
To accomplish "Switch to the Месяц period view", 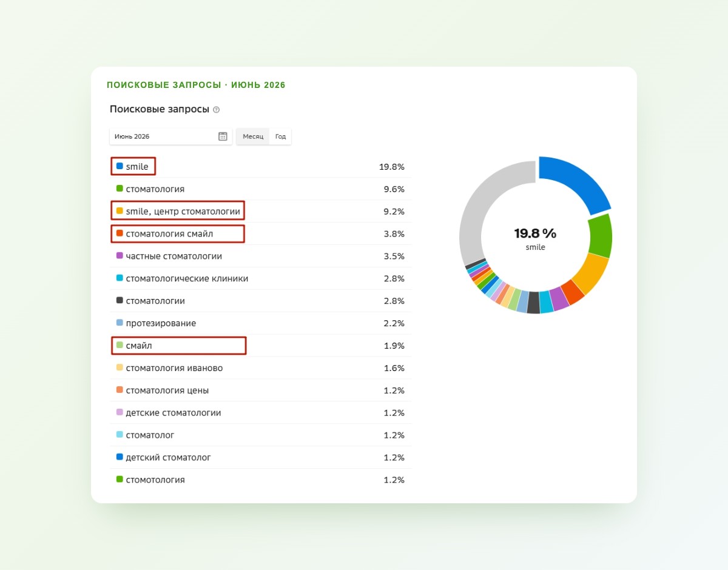I will tap(253, 136).
